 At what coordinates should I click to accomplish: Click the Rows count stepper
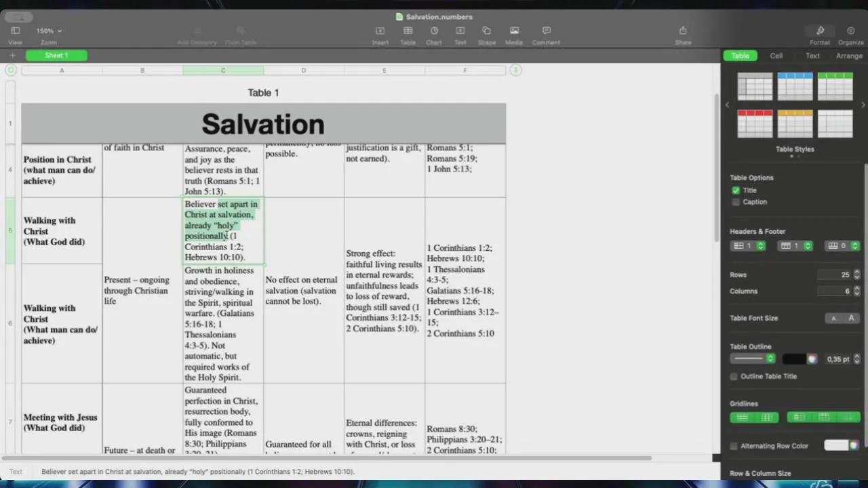point(856,274)
